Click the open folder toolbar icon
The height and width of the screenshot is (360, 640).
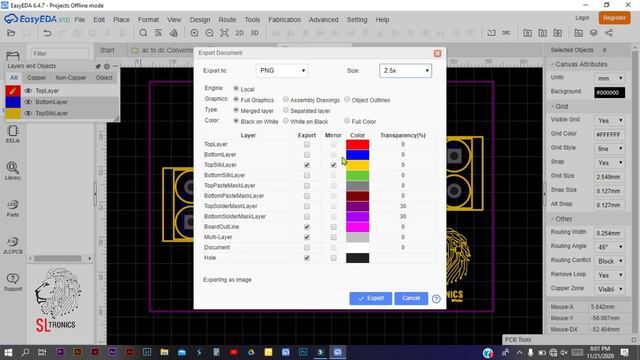tap(11, 33)
